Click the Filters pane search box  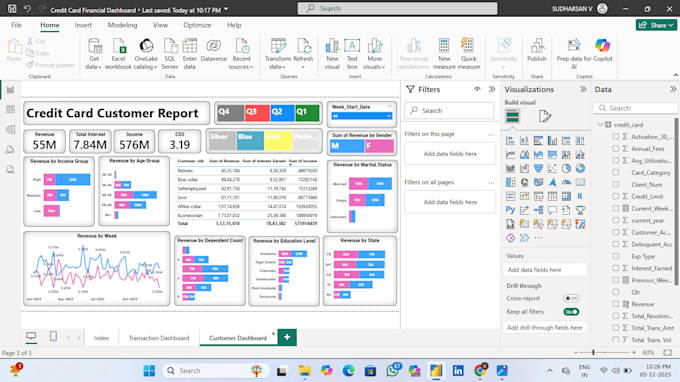pyautogui.click(x=449, y=111)
